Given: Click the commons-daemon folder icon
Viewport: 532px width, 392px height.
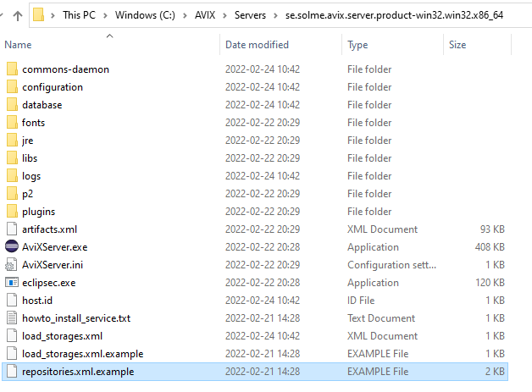Looking at the screenshot, I should [x=11, y=69].
